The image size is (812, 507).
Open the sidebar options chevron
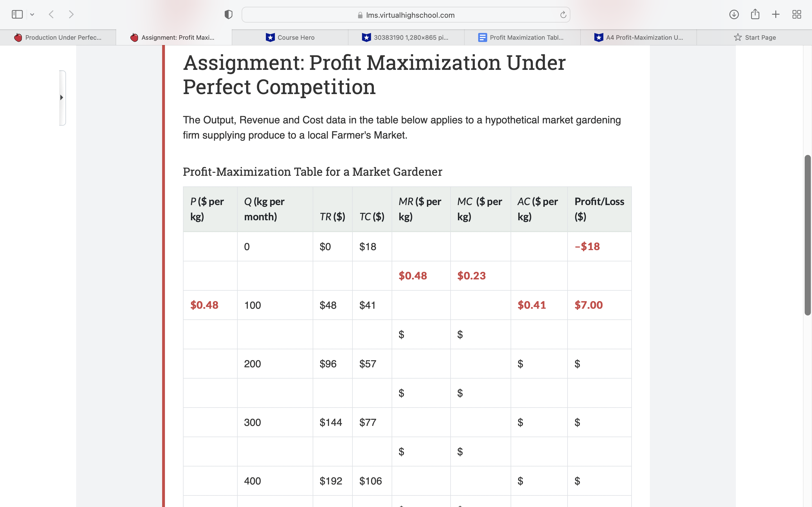point(32,14)
